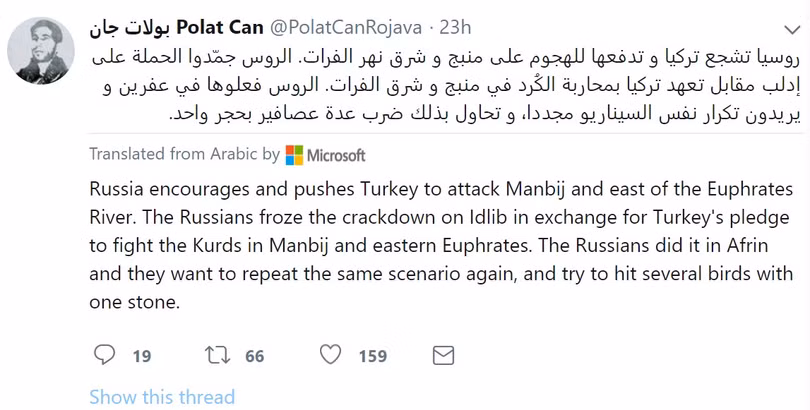The width and height of the screenshot is (810, 410).
Task: Click the original Arabic tweet text
Action: 450,82
